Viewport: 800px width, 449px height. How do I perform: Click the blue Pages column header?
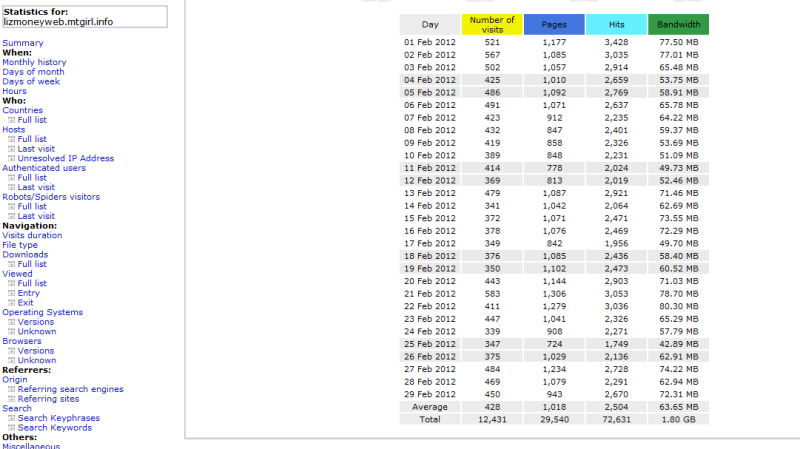[555, 24]
